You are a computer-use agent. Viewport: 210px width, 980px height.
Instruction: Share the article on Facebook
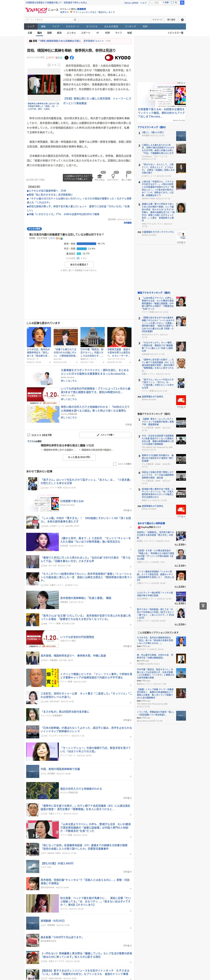tap(72, 57)
